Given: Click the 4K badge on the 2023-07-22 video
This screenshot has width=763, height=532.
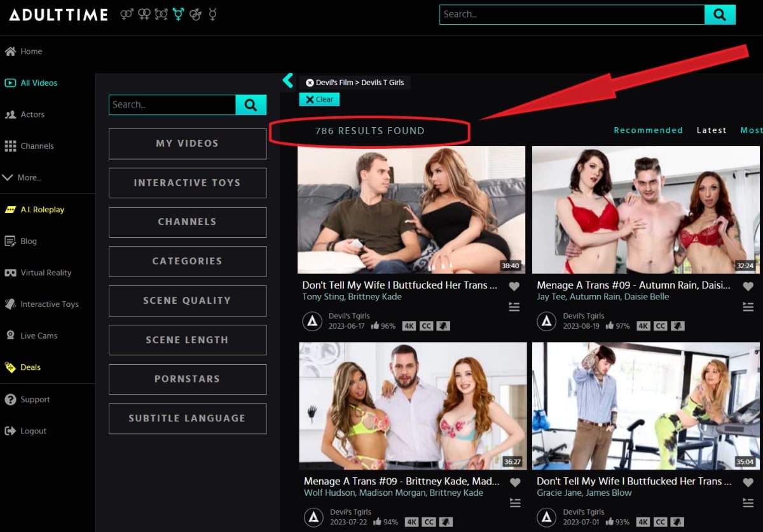Looking at the screenshot, I should (x=412, y=522).
